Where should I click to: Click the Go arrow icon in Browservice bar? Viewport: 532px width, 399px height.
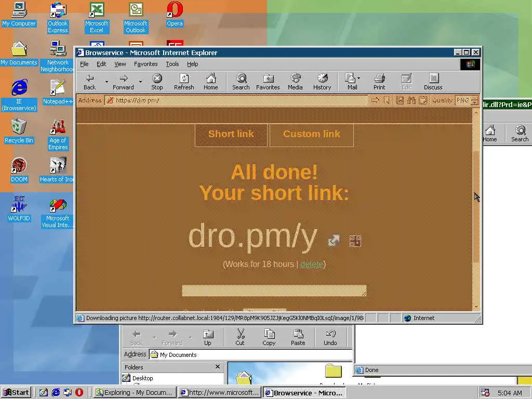pyautogui.click(x=375, y=100)
